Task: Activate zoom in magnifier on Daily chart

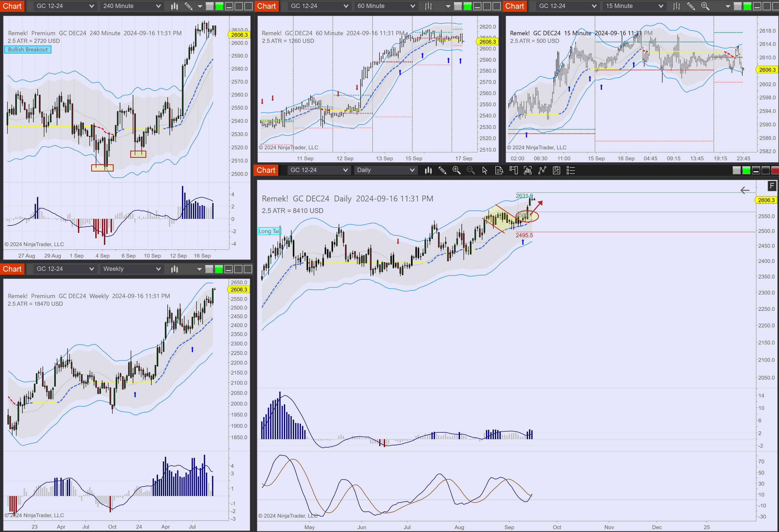Action: coord(456,170)
